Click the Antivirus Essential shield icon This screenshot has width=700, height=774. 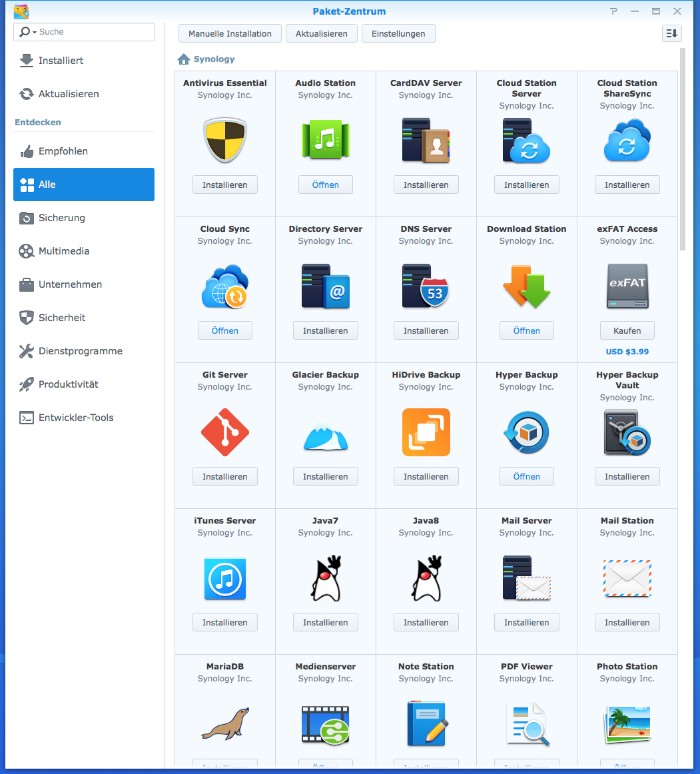click(x=225, y=140)
